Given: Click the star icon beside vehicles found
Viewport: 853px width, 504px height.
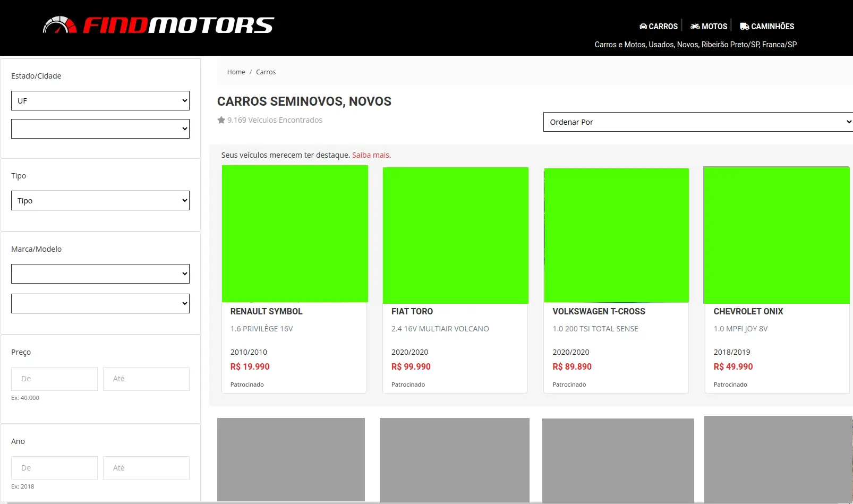Looking at the screenshot, I should (x=221, y=120).
